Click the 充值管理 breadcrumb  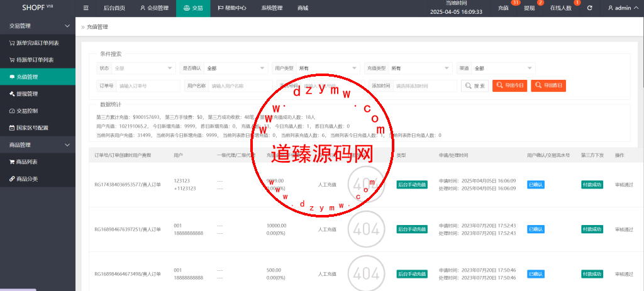(x=97, y=26)
